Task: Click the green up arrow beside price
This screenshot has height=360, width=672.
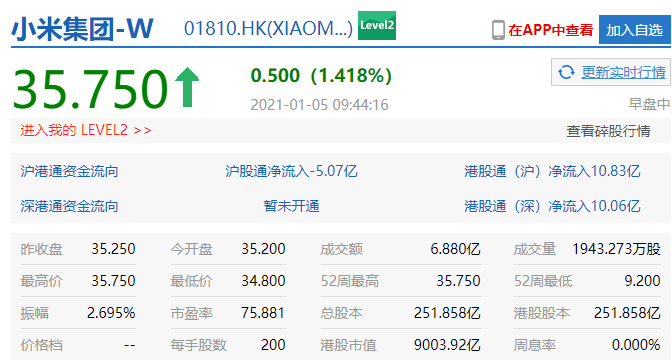Action: click(187, 87)
